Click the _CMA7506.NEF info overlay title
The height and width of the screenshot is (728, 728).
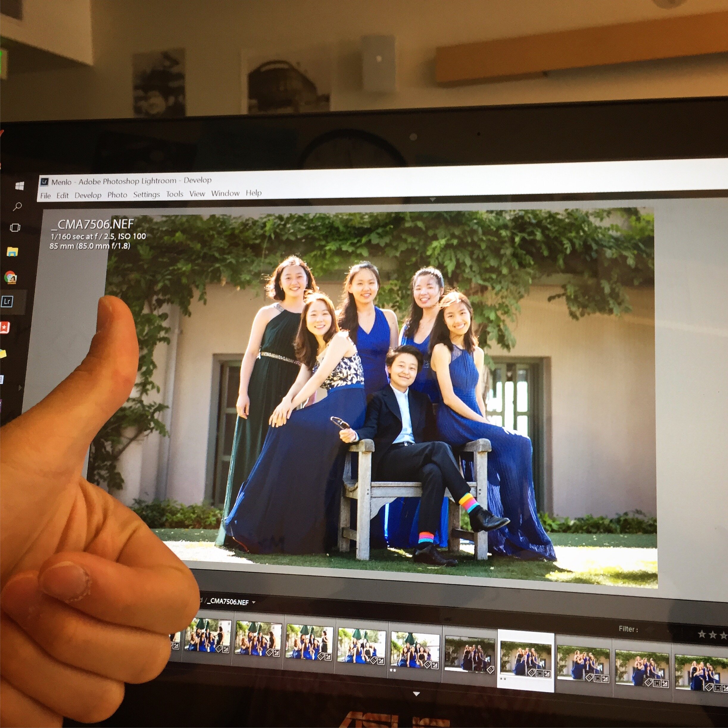pos(92,225)
